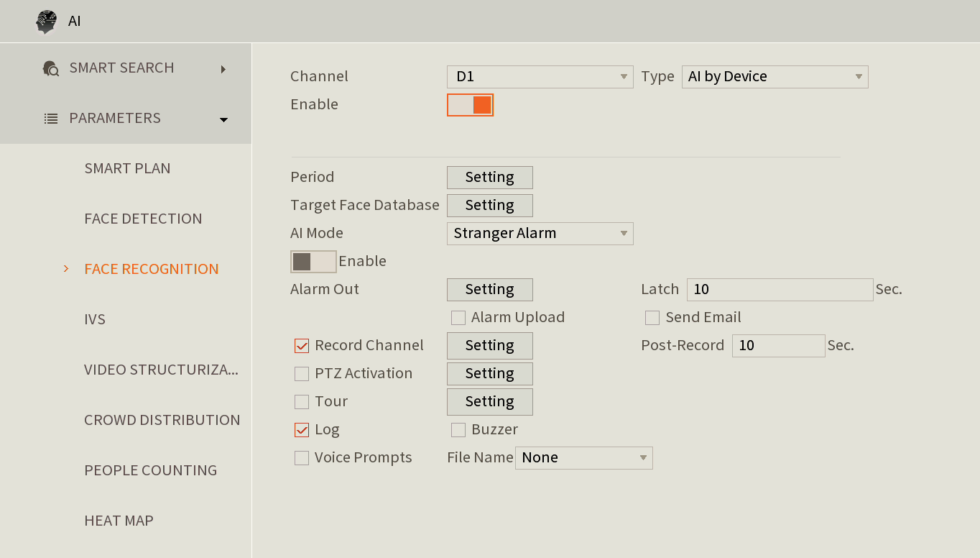Edit the Latch seconds field
This screenshot has height=558, width=980.
779,289
